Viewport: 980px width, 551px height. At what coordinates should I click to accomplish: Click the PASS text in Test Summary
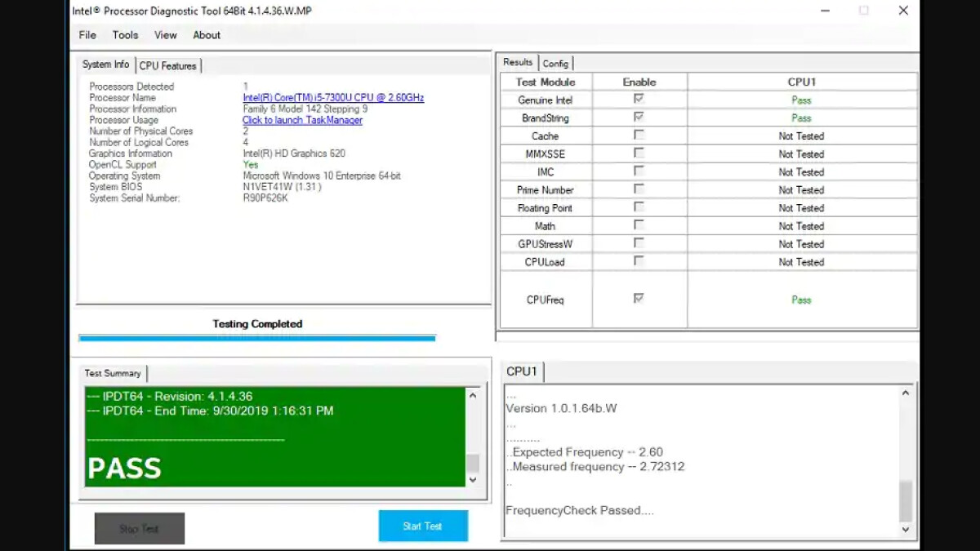124,468
